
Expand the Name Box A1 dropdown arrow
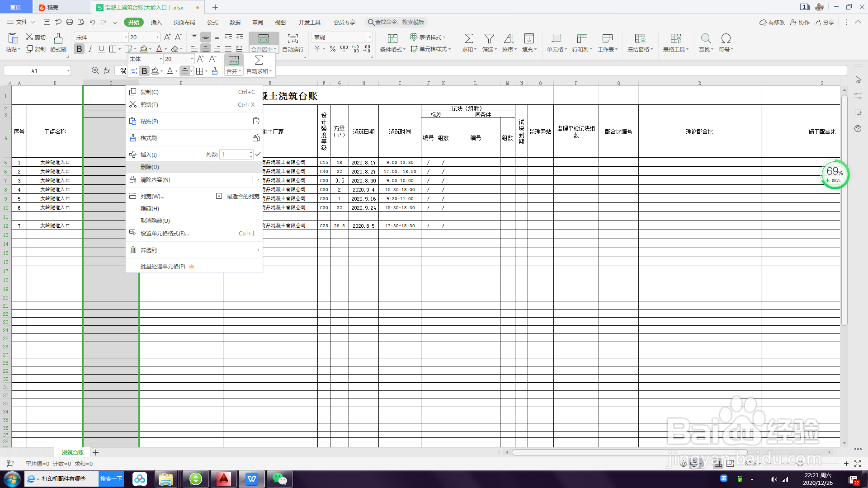click(68, 71)
